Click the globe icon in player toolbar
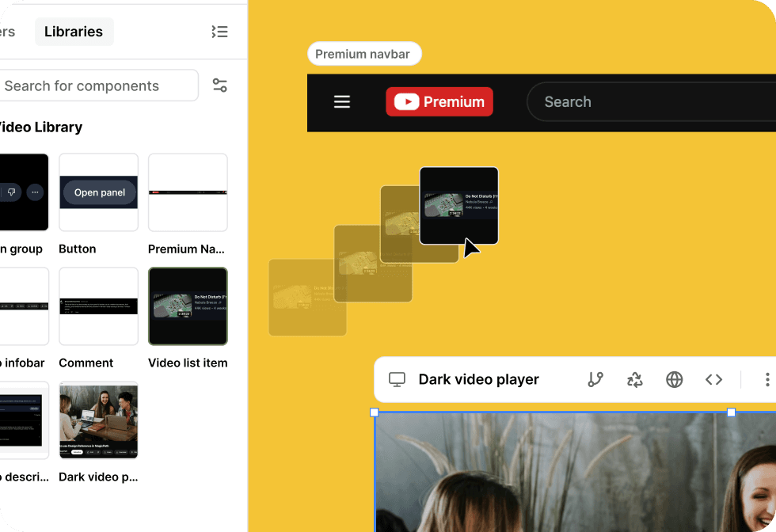 pos(675,380)
